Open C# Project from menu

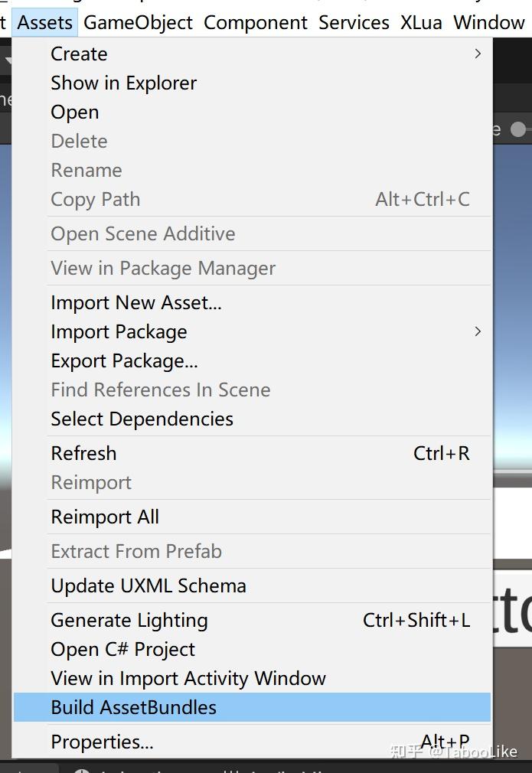pos(123,649)
